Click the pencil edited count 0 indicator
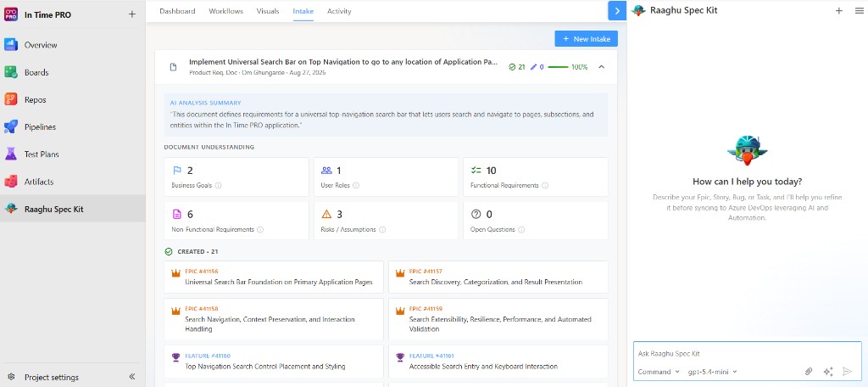This screenshot has width=868, height=387. tap(537, 67)
